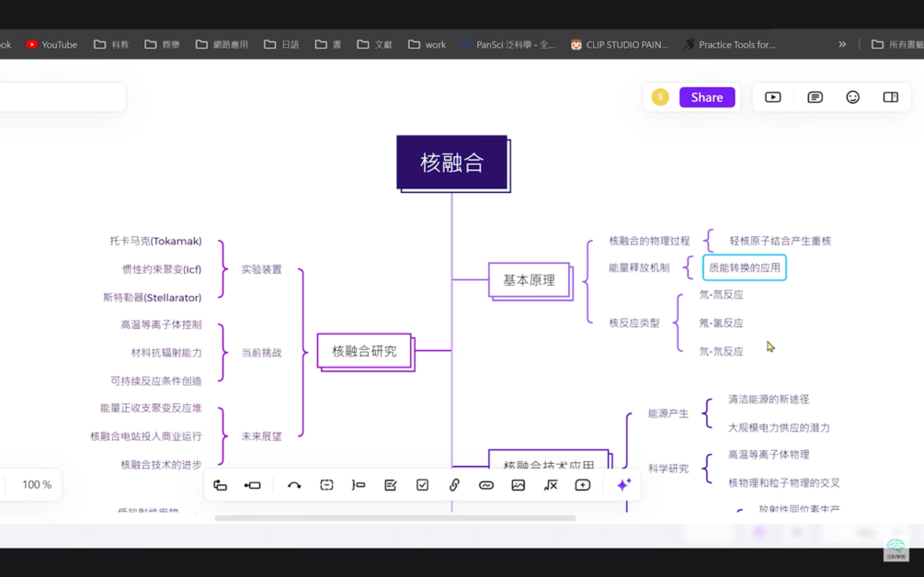Click the insert image icon
The height and width of the screenshot is (577, 924).
(x=519, y=485)
